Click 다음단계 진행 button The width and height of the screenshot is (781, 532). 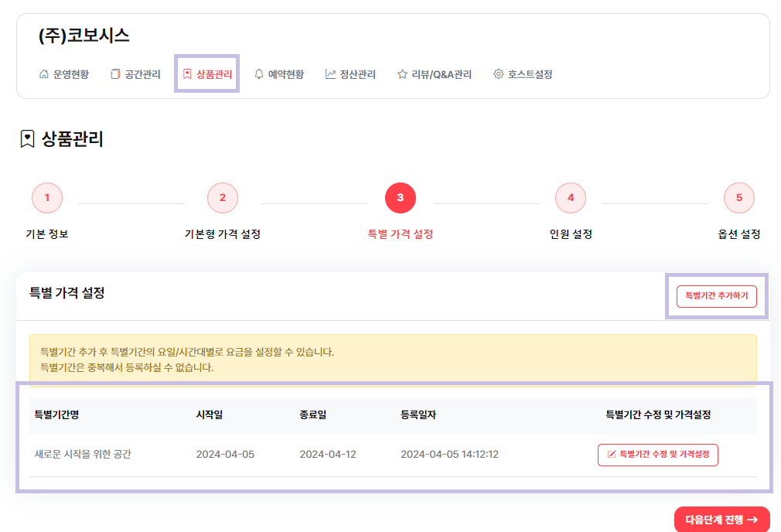pyautogui.click(x=721, y=520)
